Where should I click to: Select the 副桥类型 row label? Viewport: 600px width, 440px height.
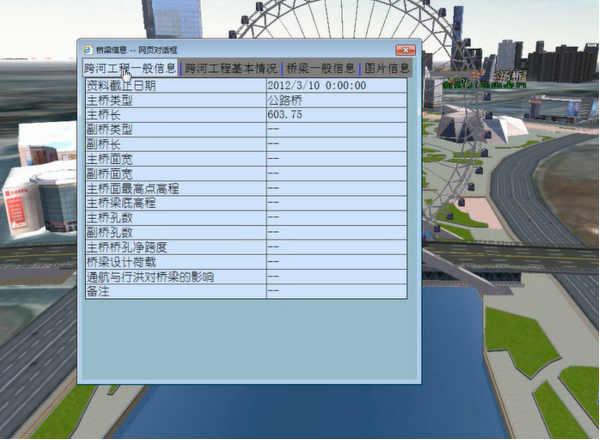tap(110, 130)
